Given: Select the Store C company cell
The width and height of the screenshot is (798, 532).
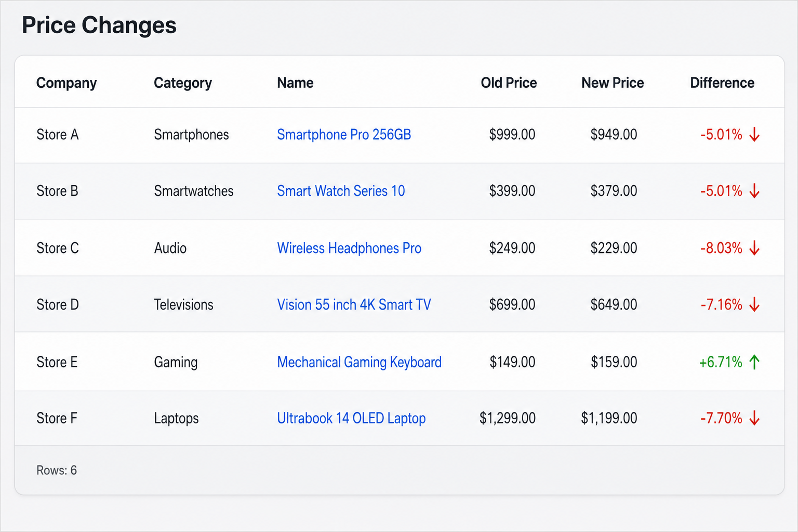Looking at the screenshot, I should click(58, 248).
